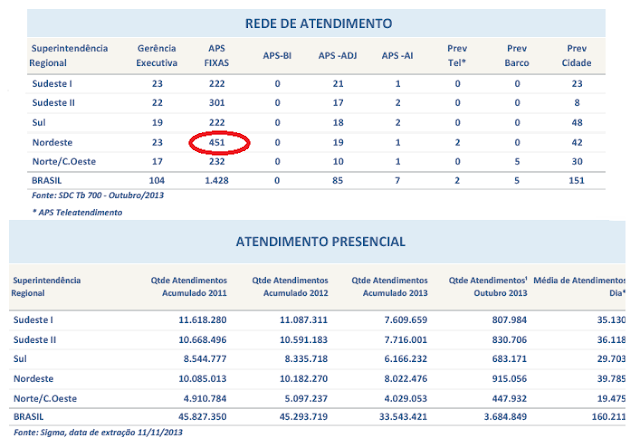The image size is (640, 438).
Task: Click "Sul" row label in Atendimento Presencial table
Action: [x=20, y=359]
